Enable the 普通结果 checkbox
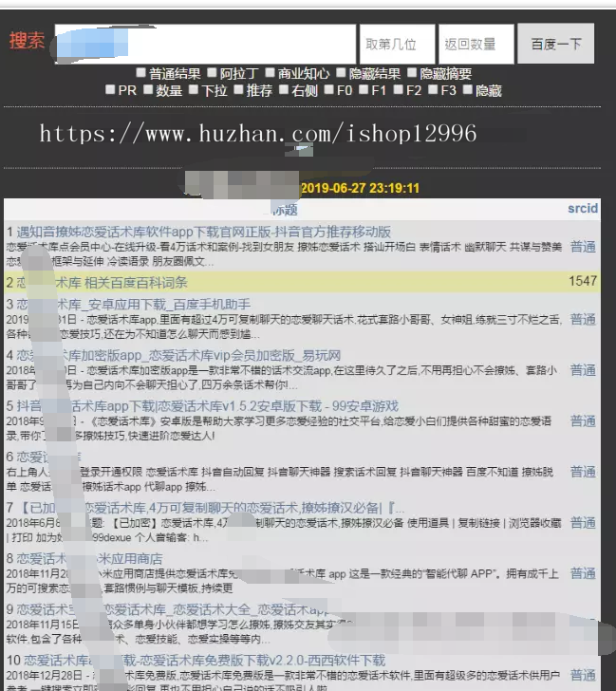Screen dimensions: 616x691 [140, 72]
